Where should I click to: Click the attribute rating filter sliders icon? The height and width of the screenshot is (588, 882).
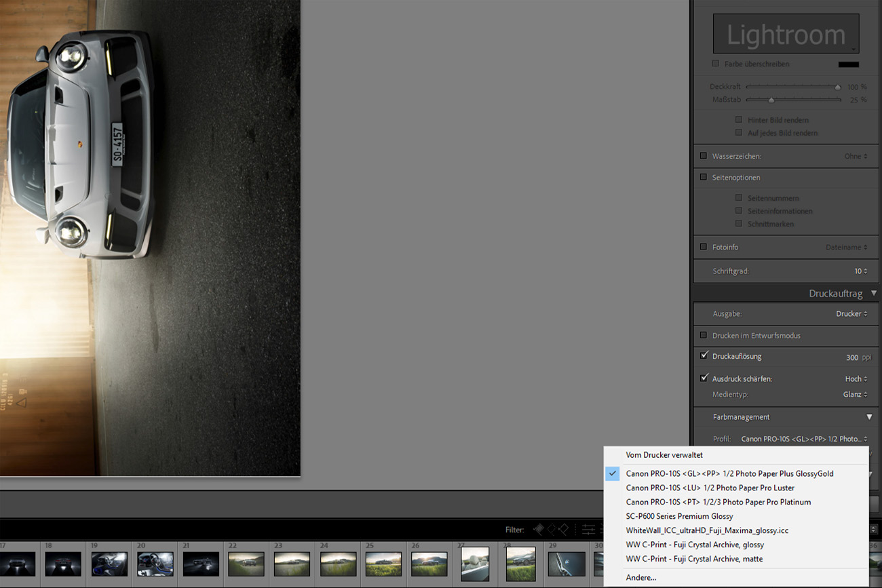[x=588, y=529]
